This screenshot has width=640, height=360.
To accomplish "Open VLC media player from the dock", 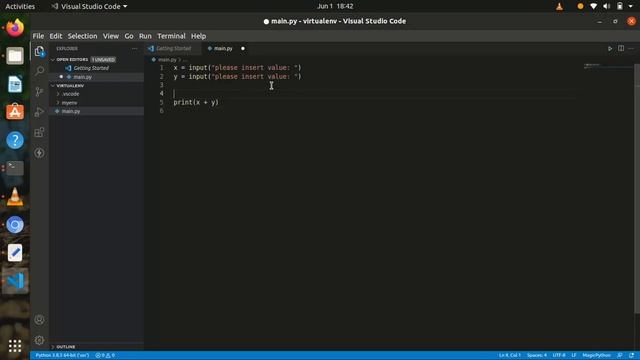I will point(15,196).
